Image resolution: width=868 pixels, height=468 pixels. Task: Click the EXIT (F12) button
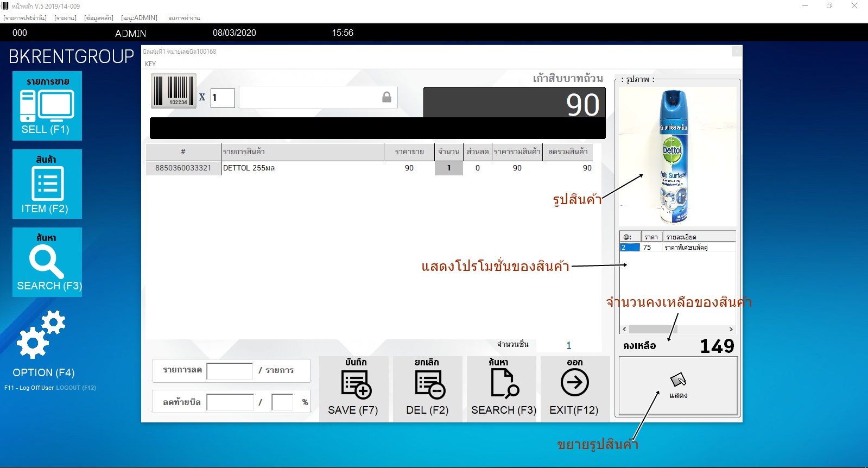pyautogui.click(x=575, y=389)
